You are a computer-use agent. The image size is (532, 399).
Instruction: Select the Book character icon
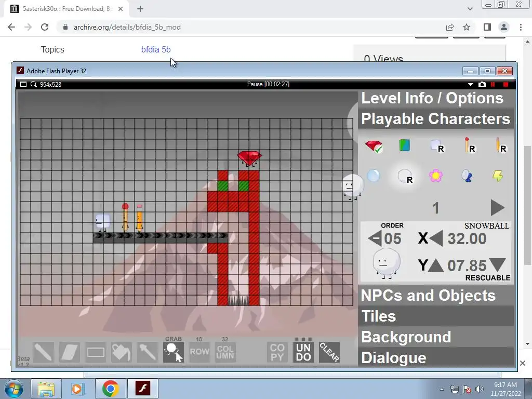tap(404, 145)
